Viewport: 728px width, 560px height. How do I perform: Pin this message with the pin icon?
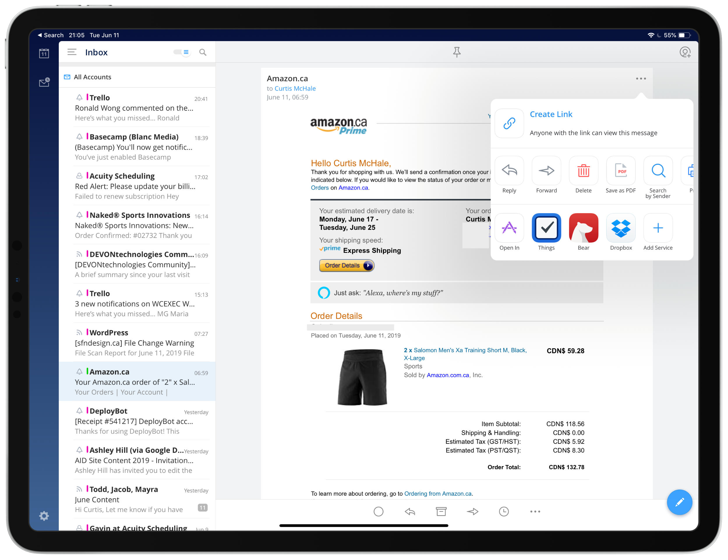pyautogui.click(x=457, y=52)
